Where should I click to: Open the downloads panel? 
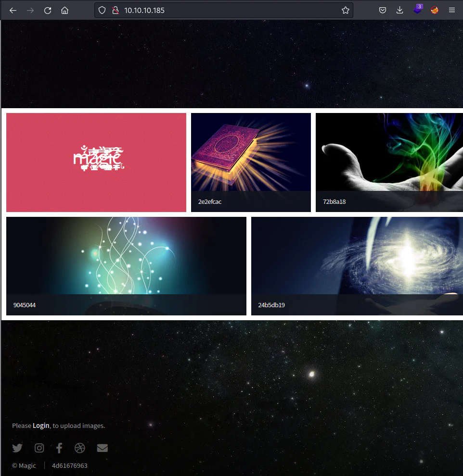tap(400, 10)
